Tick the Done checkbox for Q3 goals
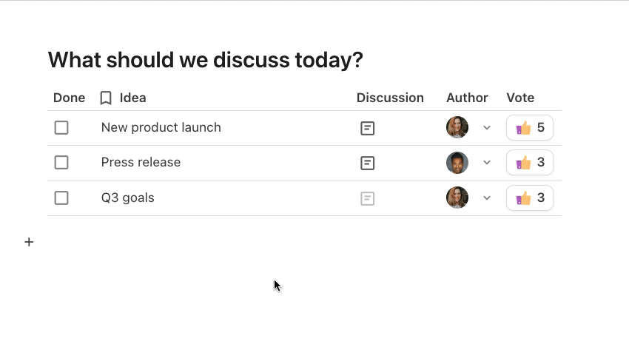The height and width of the screenshot is (364, 629). [x=61, y=198]
